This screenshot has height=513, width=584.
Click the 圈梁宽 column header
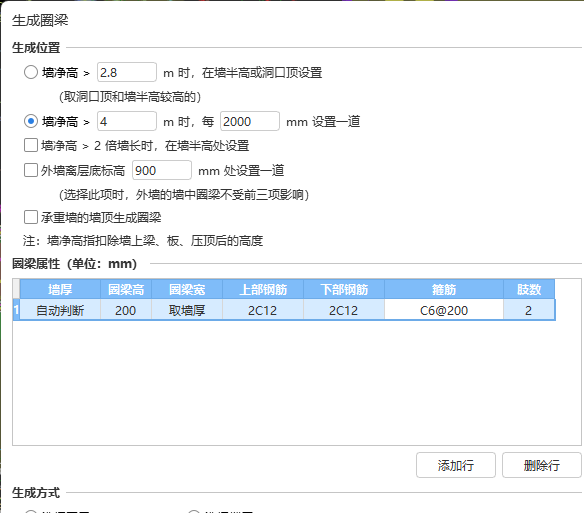click(187, 289)
